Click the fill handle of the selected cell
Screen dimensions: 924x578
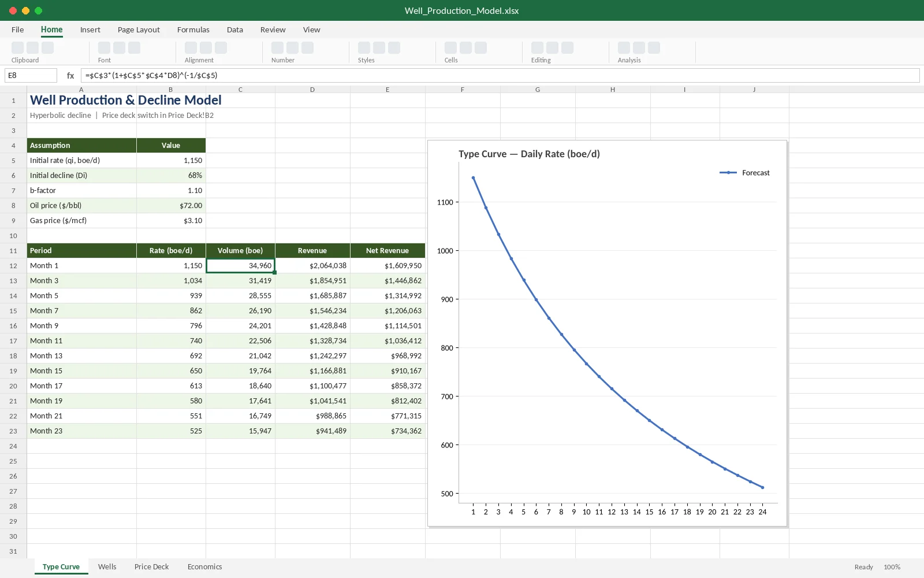click(274, 272)
